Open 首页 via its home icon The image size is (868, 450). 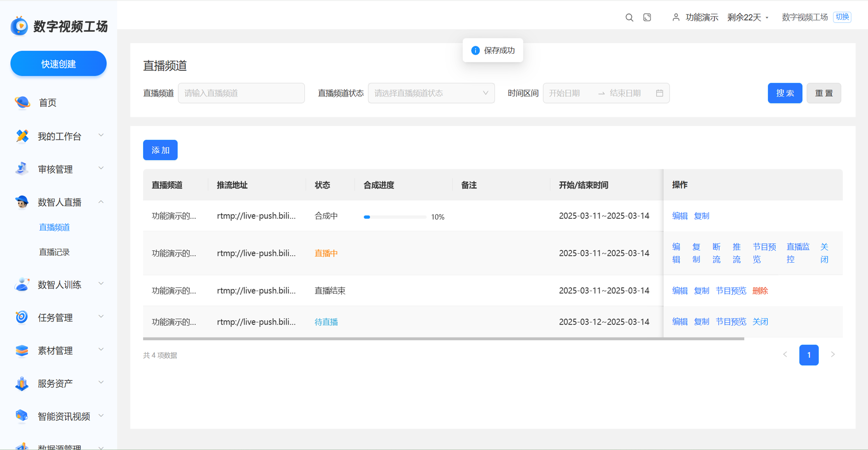pos(22,102)
